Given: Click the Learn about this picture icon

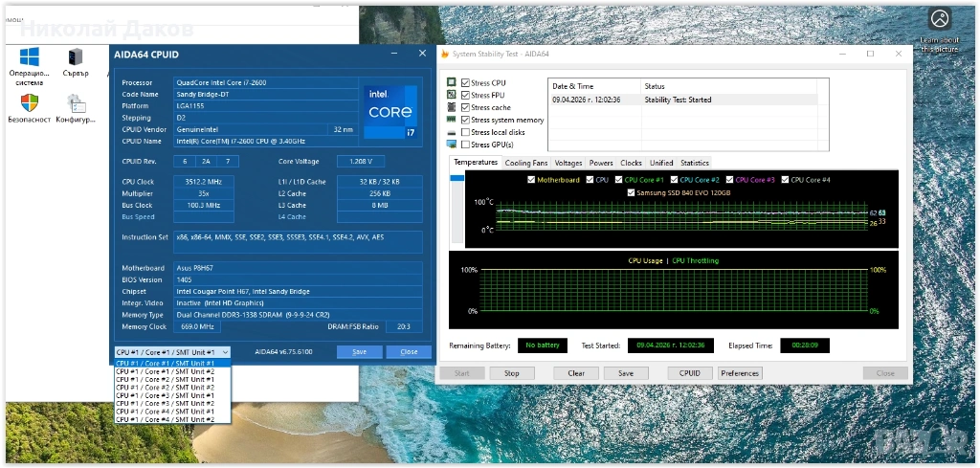Looking at the screenshot, I should coord(940,19).
